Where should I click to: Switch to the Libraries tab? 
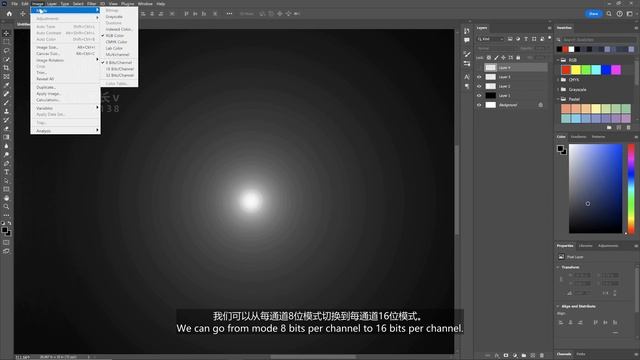585,246
